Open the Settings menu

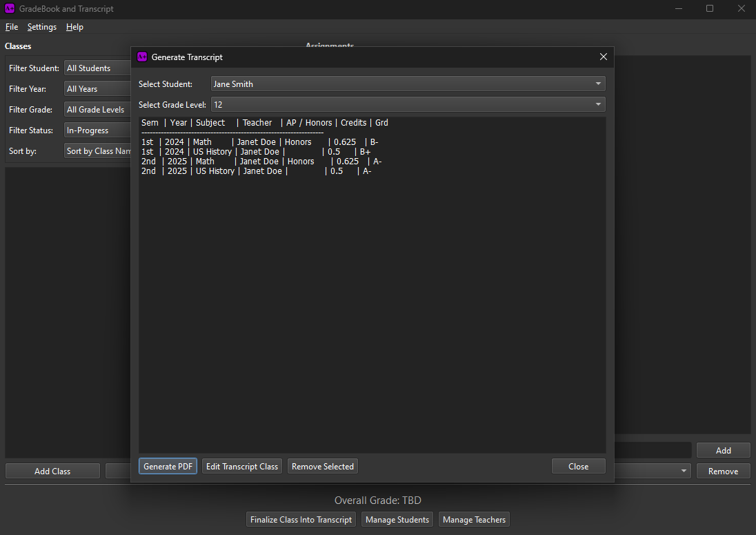pyautogui.click(x=42, y=27)
